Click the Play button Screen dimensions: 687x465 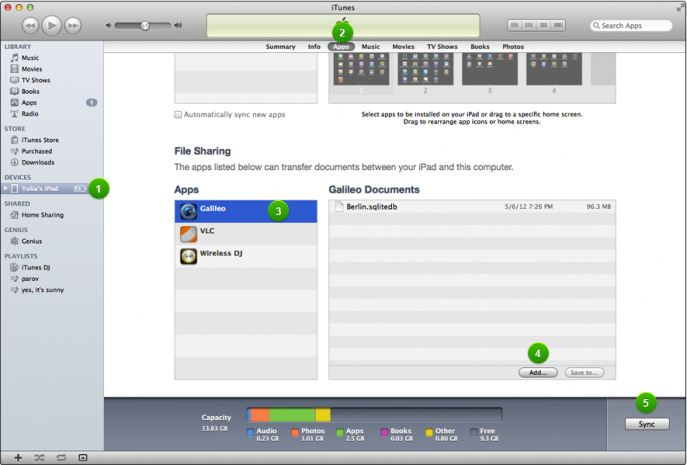click(x=52, y=25)
